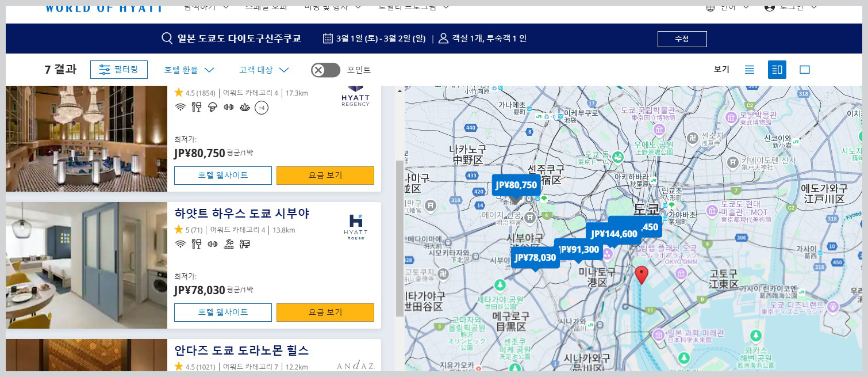The width and height of the screenshot is (868, 377).
Task: Click the 7 결과 results count
Action: tap(60, 70)
